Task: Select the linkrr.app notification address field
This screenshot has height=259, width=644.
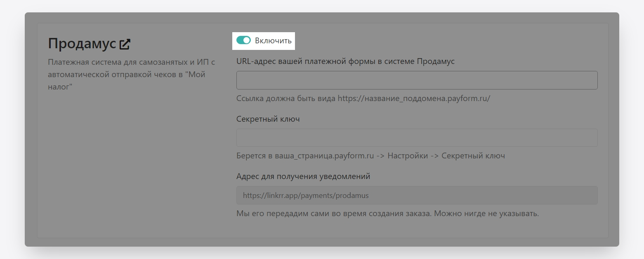Action: (417, 195)
